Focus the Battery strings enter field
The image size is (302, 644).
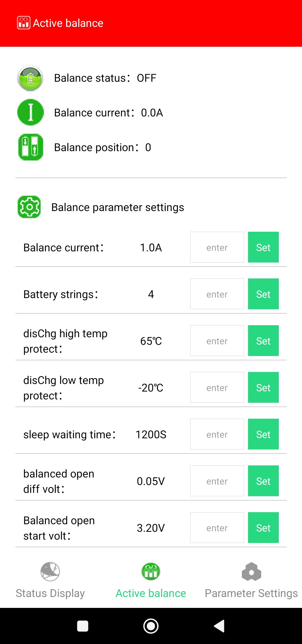click(x=217, y=294)
